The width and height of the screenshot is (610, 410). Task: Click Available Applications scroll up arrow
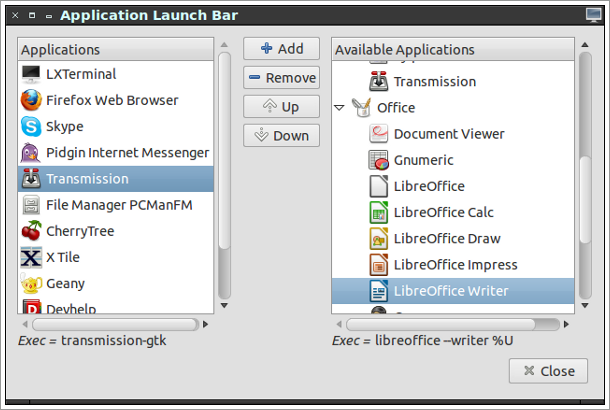click(585, 44)
